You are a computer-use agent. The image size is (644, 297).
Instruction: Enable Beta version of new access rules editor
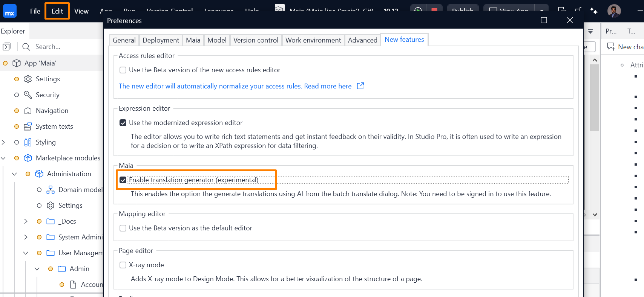(x=123, y=70)
